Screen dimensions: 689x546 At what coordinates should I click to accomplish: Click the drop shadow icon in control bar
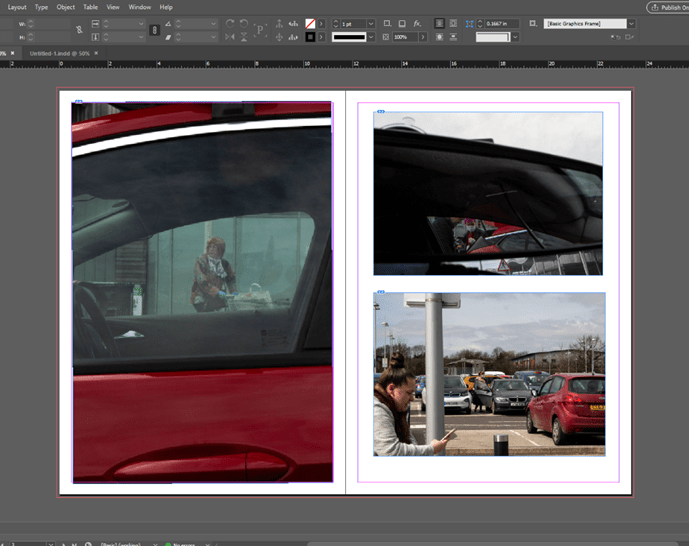[401, 23]
